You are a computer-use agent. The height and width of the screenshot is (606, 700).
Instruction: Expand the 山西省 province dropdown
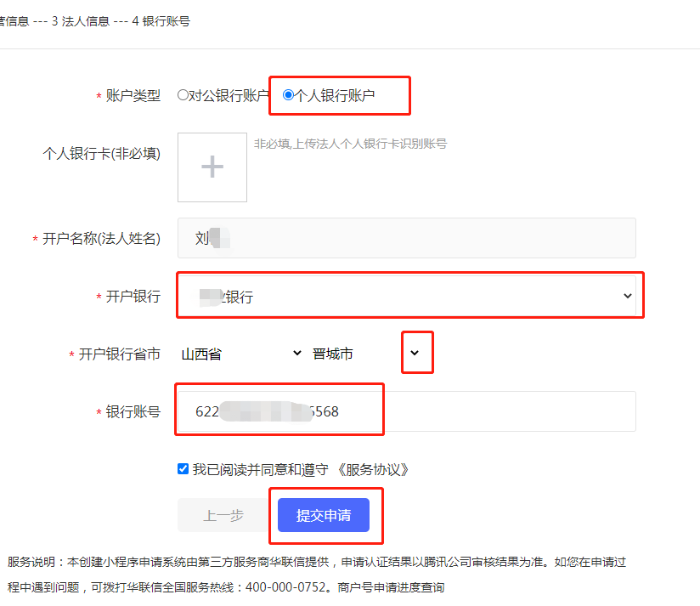pyautogui.click(x=241, y=354)
